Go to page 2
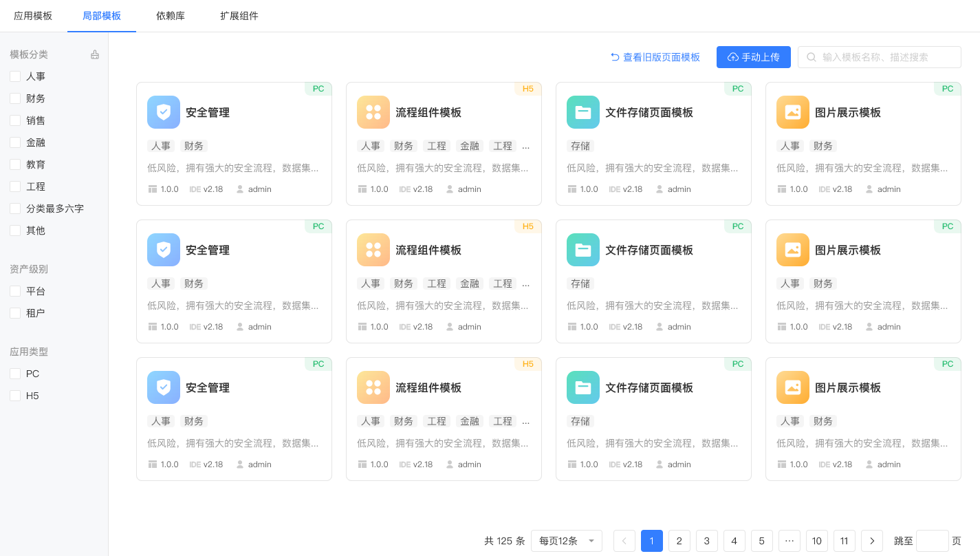 [679, 541]
